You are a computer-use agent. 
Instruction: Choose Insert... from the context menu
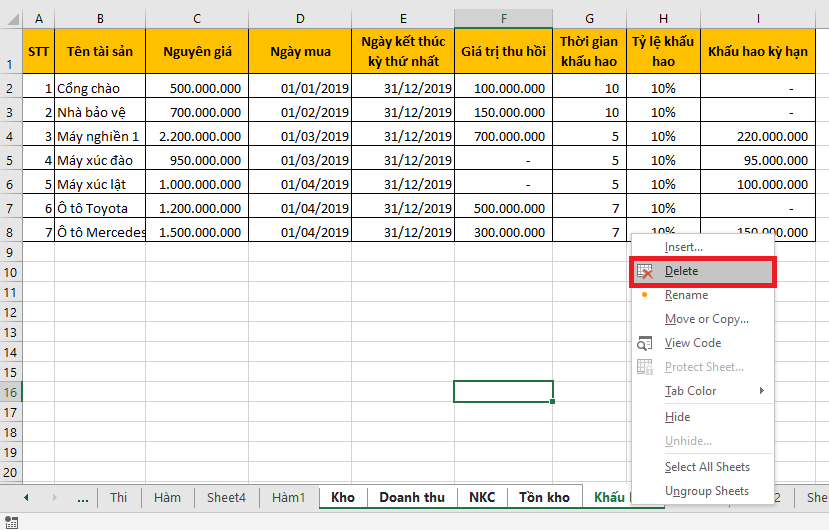point(684,247)
